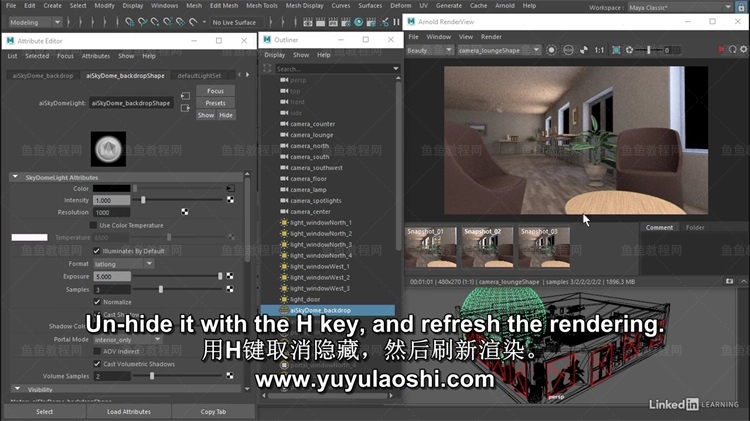Toggle Illuminates By Default checkbox
This screenshot has width=750, height=421.
(x=97, y=251)
